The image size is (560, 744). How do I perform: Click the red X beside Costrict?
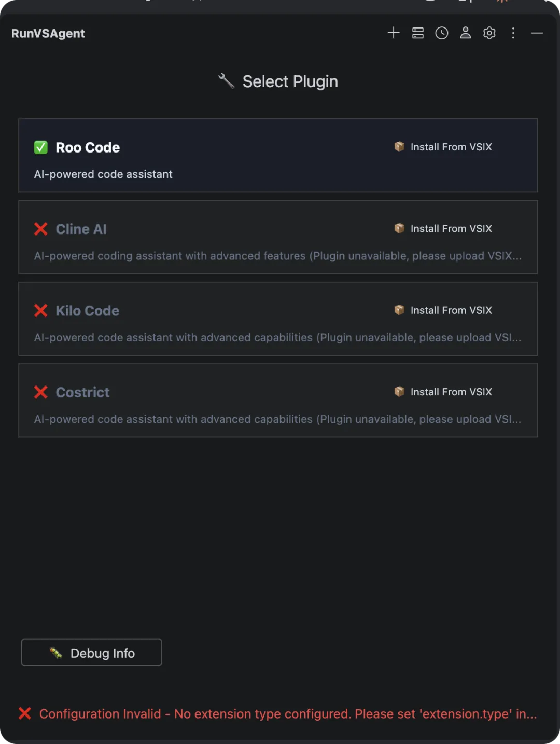41,392
